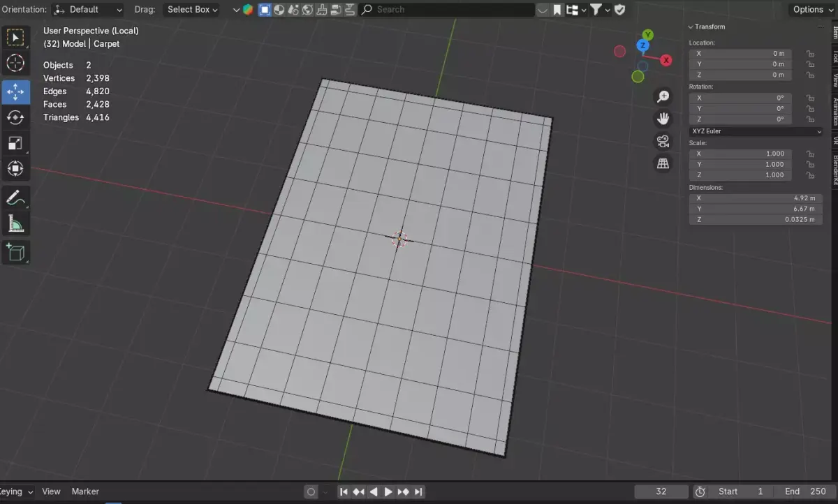Viewport: 838px width, 504px height.
Task: Click the colorful overlay cube icon in header
Action: 247,10
